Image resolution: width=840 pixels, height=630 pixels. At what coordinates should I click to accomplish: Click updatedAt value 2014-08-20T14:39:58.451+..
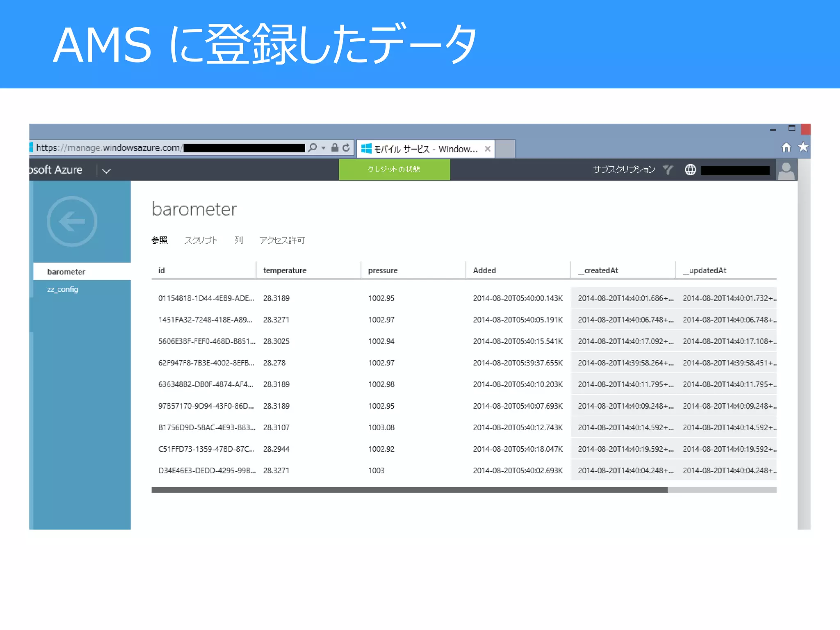click(x=730, y=363)
